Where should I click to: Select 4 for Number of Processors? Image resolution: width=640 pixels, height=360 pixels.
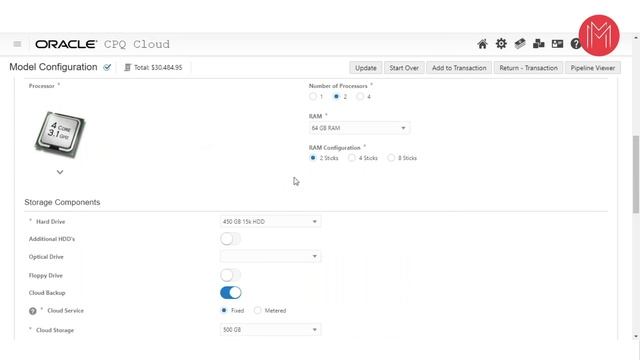(360, 97)
